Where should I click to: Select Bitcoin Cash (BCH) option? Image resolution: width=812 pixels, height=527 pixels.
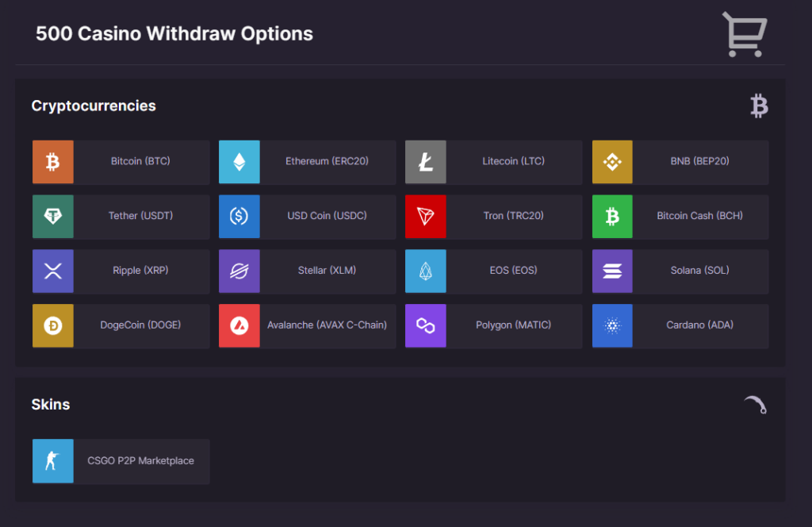point(699,216)
